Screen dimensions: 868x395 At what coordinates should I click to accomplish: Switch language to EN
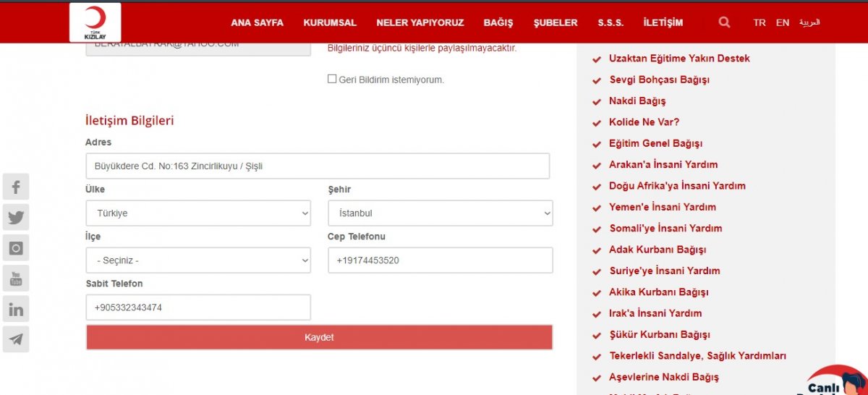coord(783,22)
